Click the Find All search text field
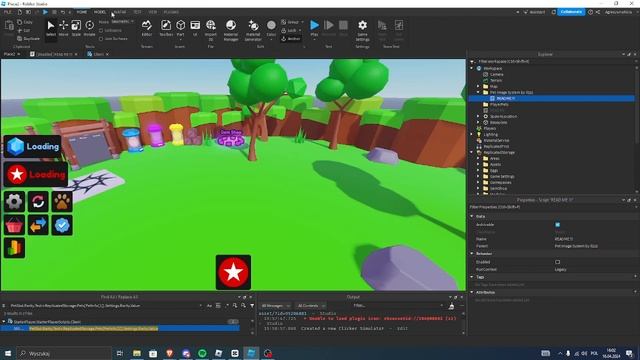 coord(104,306)
